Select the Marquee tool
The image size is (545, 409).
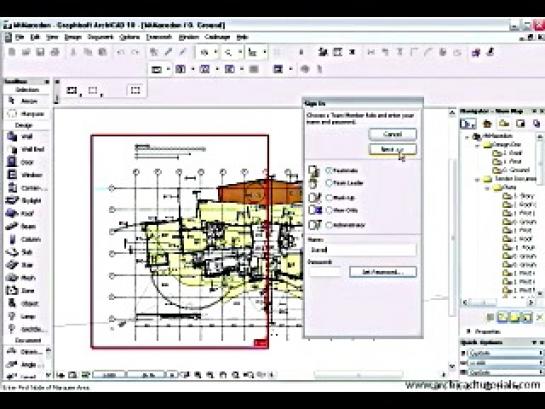click(x=26, y=114)
